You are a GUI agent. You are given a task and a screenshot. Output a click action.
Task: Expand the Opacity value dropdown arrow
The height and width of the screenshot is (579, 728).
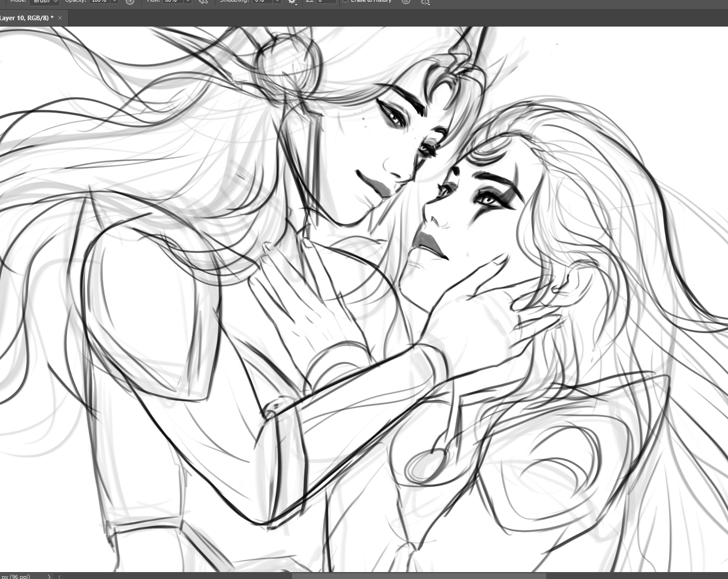pos(114,1)
